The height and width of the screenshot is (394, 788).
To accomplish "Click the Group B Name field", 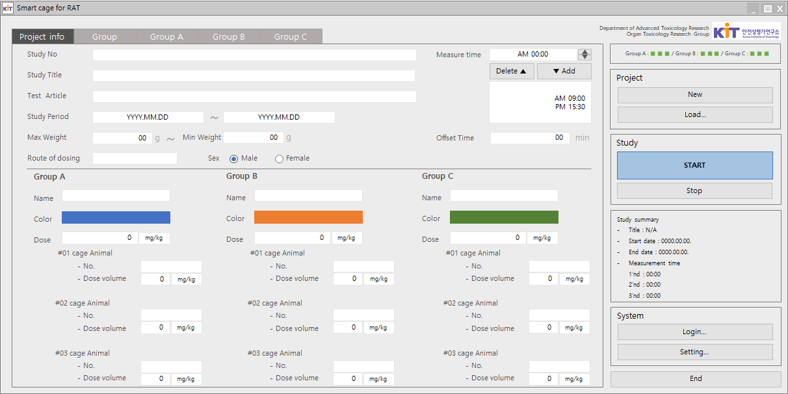I will tap(309, 196).
